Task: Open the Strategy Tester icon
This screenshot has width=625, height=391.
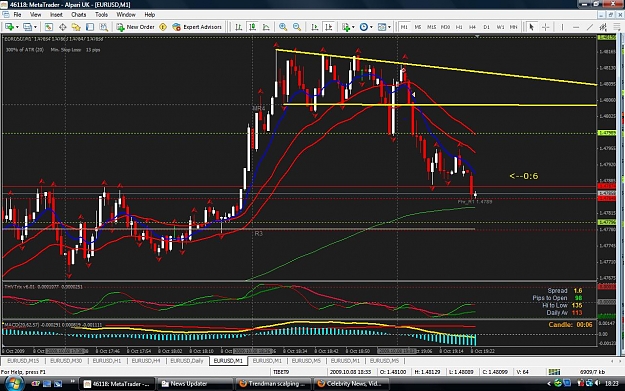Action: click(x=104, y=27)
